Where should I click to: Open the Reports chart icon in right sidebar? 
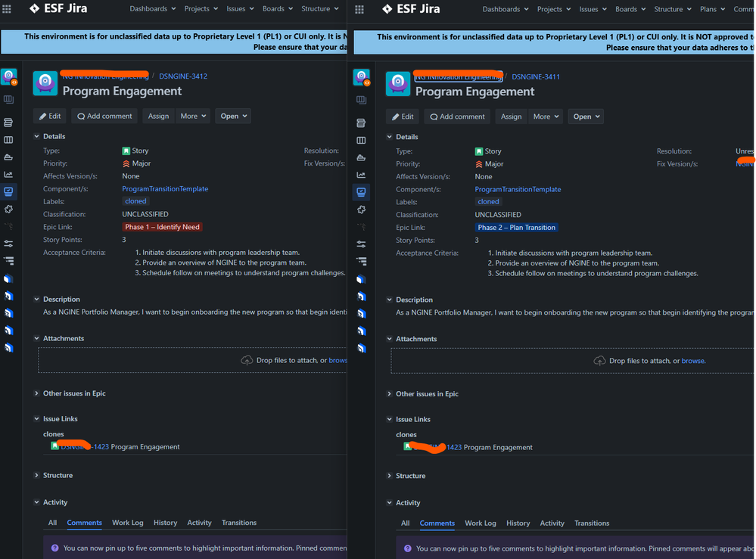pos(361,175)
